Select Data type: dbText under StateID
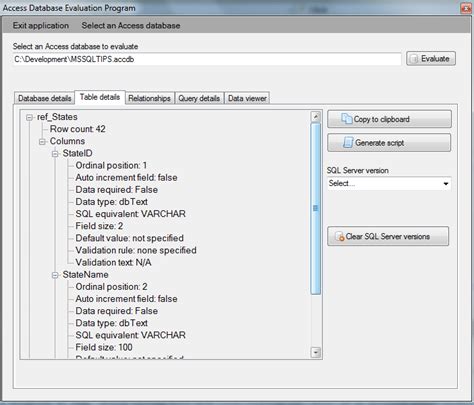Image resolution: width=474 pixels, height=405 pixels. click(x=111, y=202)
